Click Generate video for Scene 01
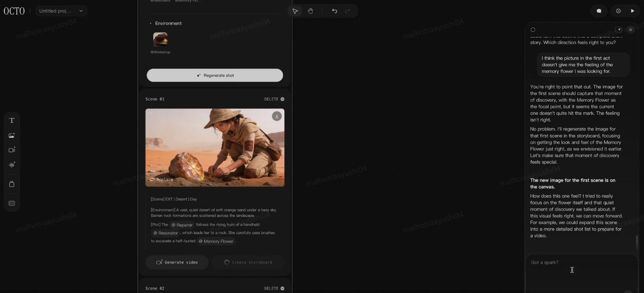Viewport: 644px width, 293px height. pos(177,262)
